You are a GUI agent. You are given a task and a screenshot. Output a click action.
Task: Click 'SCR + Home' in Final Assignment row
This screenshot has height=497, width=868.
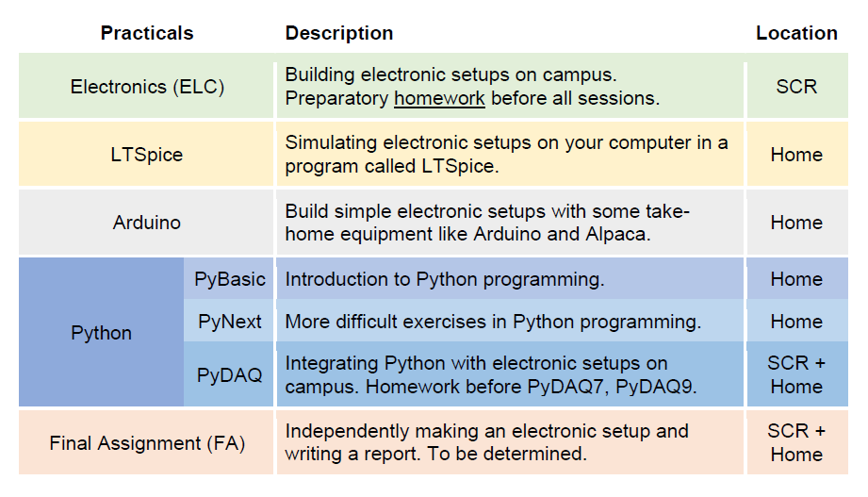tap(796, 442)
